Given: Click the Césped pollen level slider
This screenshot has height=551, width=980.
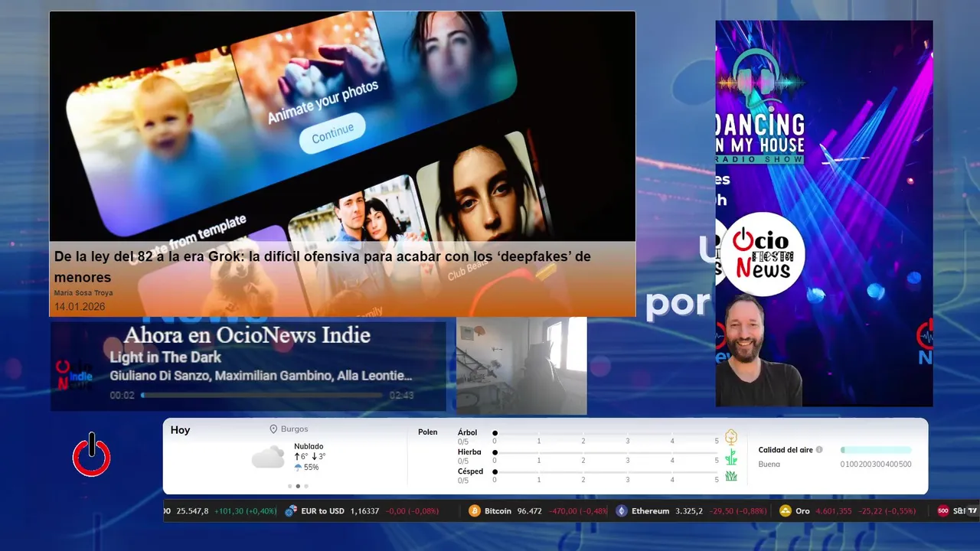Looking at the screenshot, I should tap(606, 472).
